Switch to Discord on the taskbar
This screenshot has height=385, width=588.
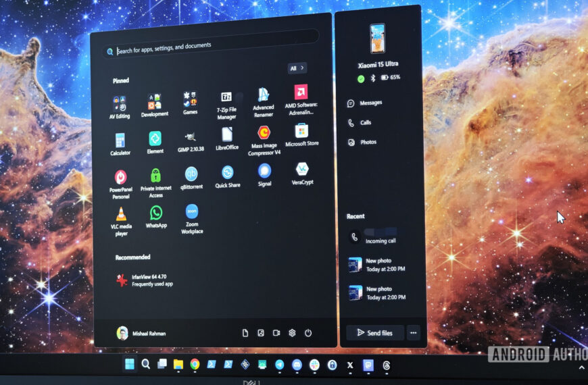297,365
